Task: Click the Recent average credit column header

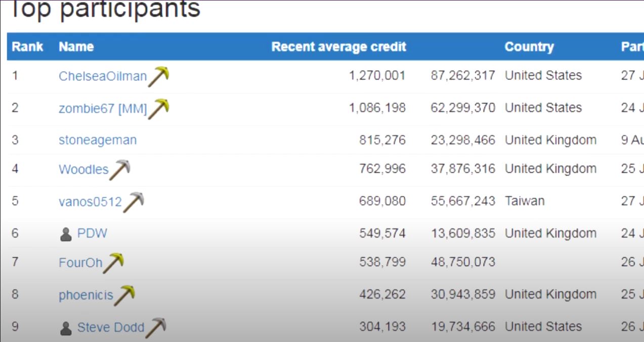Action: click(338, 47)
